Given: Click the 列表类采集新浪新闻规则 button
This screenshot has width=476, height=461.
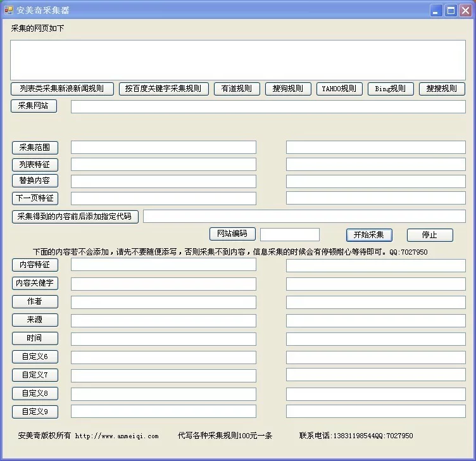Looking at the screenshot, I should 62,89.
